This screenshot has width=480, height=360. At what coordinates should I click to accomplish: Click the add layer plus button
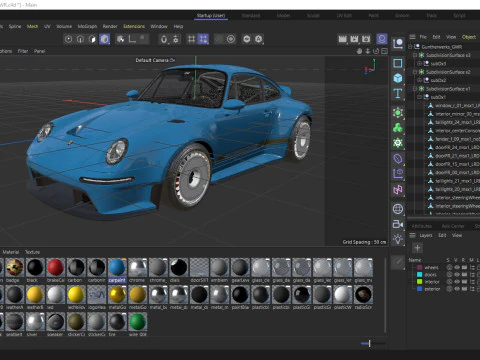pyautogui.click(x=417, y=248)
